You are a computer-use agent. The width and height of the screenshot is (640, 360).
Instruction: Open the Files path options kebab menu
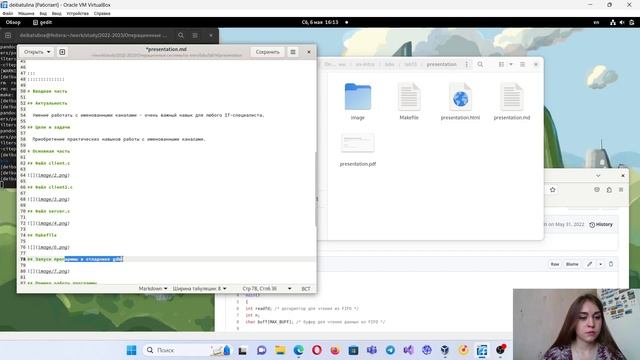pos(467,64)
